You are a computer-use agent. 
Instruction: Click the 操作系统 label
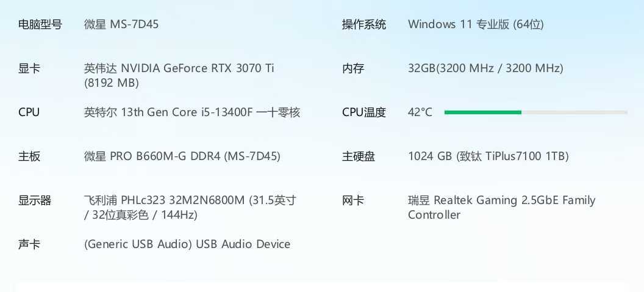coord(364,24)
